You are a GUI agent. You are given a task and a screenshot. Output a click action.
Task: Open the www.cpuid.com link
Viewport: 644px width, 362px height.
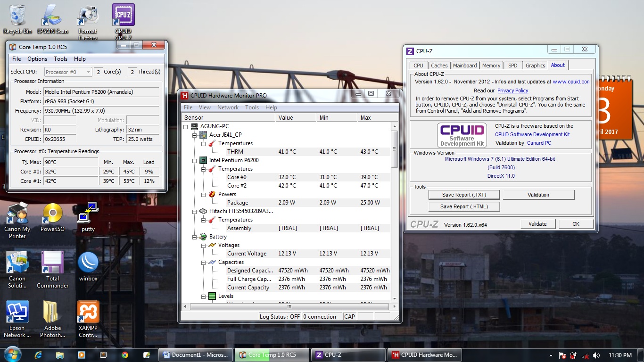tap(571, 82)
